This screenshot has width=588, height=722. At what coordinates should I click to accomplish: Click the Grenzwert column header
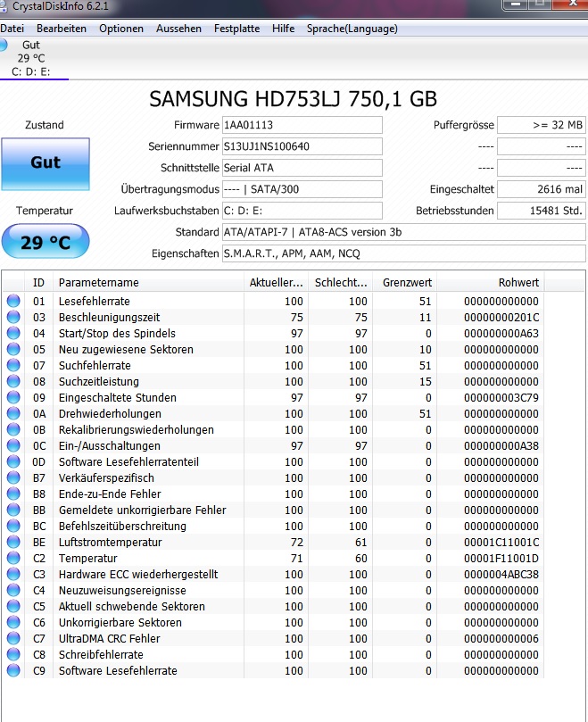(405, 283)
